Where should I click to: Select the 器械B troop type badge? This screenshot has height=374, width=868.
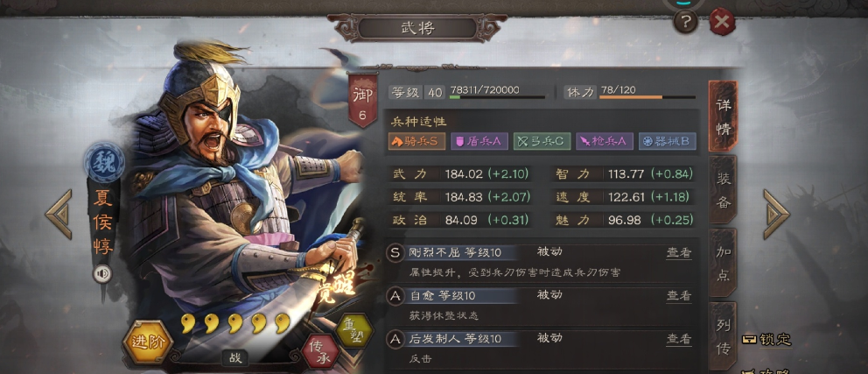pos(667,141)
